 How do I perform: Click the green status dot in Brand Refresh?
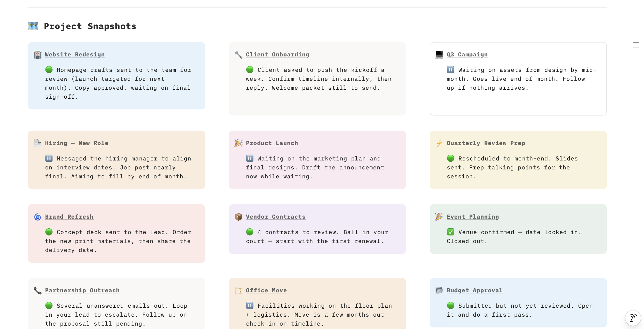coord(49,232)
